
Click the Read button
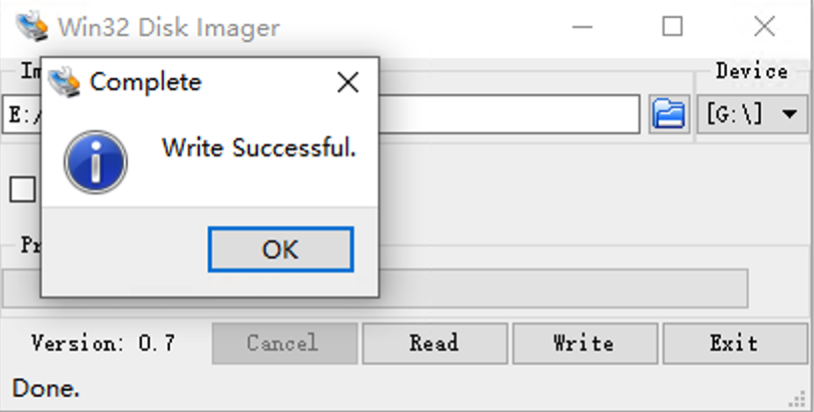pyautogui.click(x=434, y=344)
